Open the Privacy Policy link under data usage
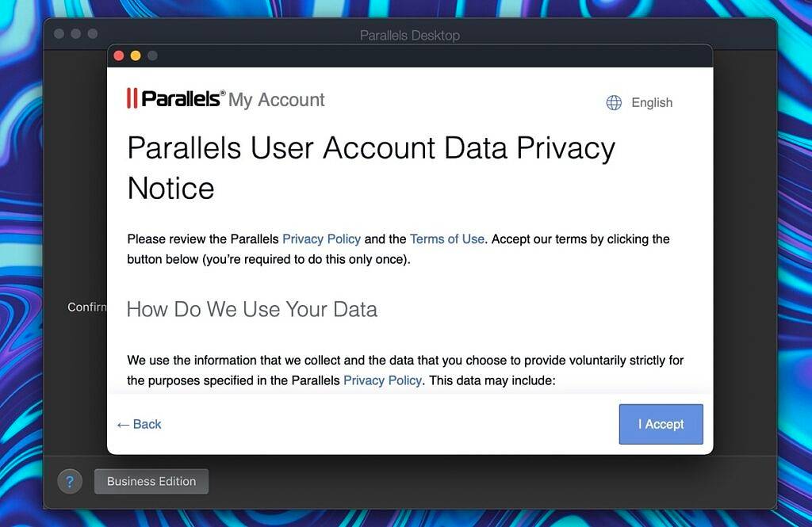This screenshot has width=812, height=527. point(382,380)
